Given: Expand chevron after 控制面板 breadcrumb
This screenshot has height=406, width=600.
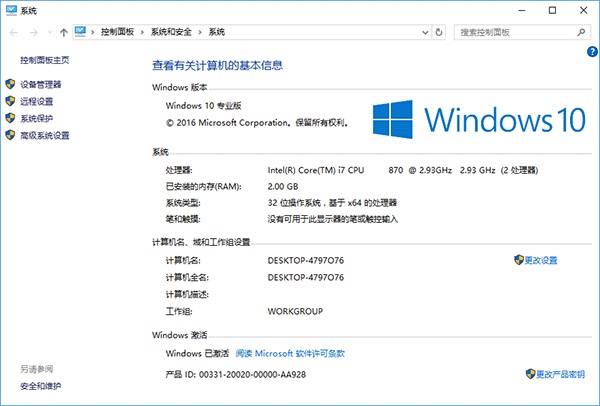Looking at the screenshot, I should [x=142, y=32].
